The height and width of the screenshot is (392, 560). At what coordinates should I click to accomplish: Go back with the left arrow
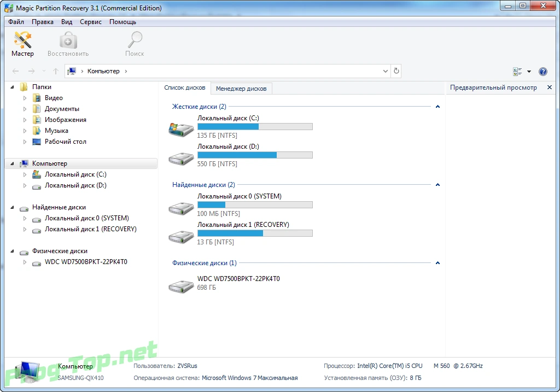pos(15,71)
